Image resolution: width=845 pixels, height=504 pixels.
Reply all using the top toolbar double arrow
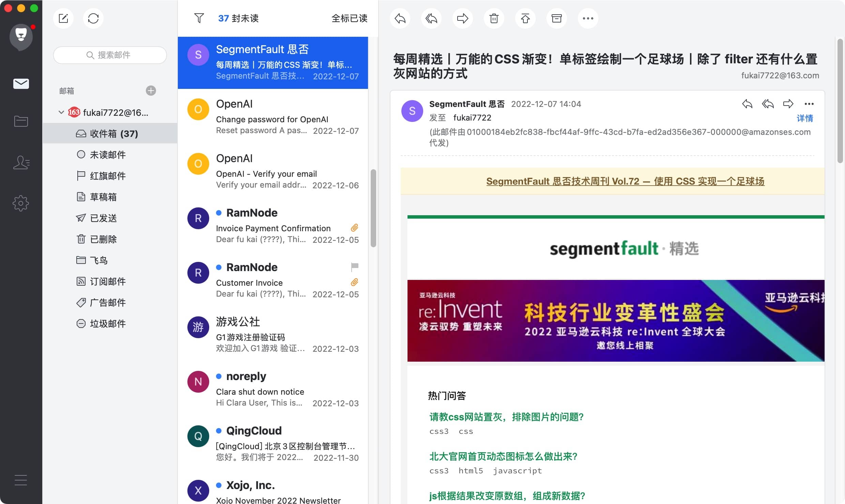tap(431, 18)
